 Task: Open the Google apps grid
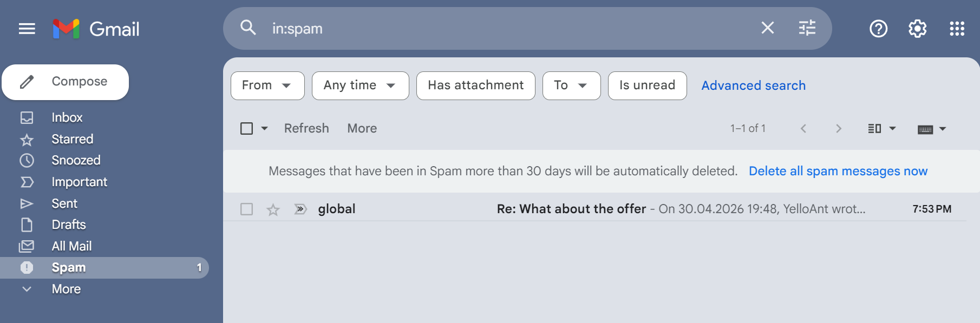[x=957, y=29]
